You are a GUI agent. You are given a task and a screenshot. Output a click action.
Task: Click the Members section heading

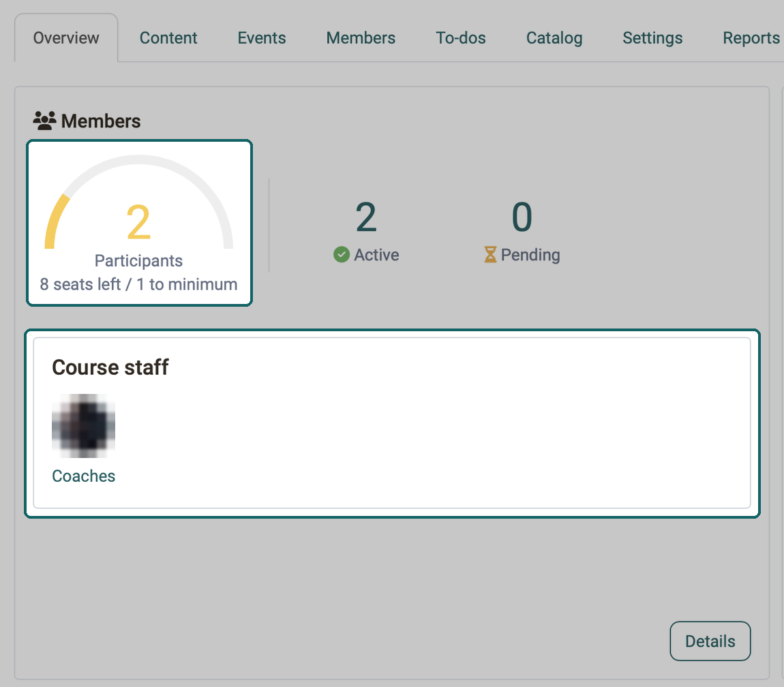(100, 121)
